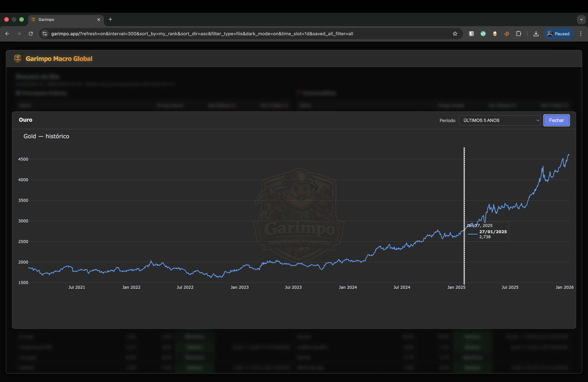The height and width of the screenshot is (382, 588).
Task: Open the Downloads panel icon
Action: coord(536,34)
